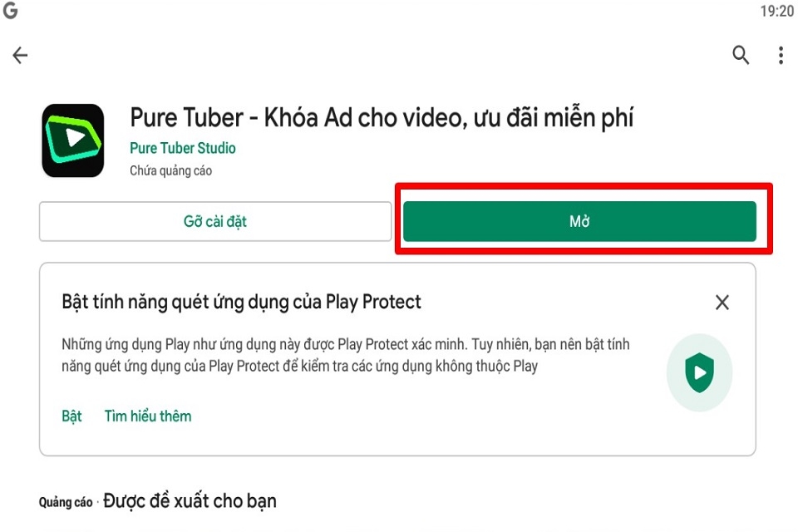The width and height of the screenshot is (798, 532).
Task: Click the Được đề xuất cho bạn heading
Action: 190,501
